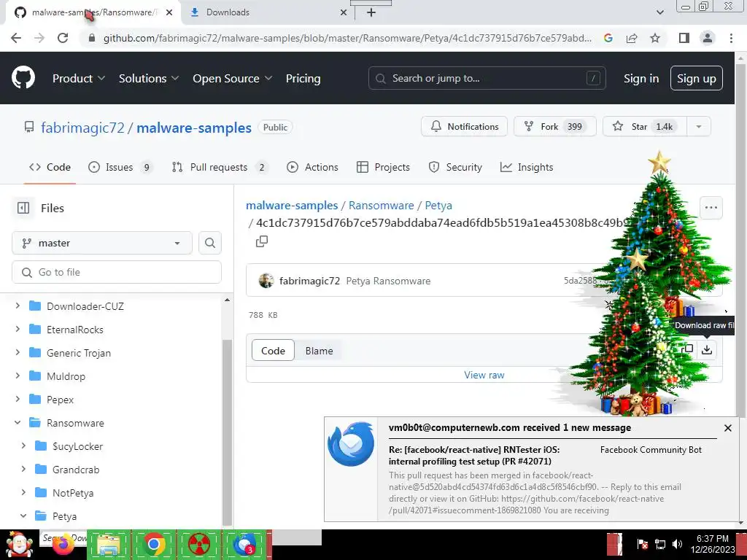747x560 pixels.
Task: Click the Santa start button on taskbar
Action: (x=19, y=544)
